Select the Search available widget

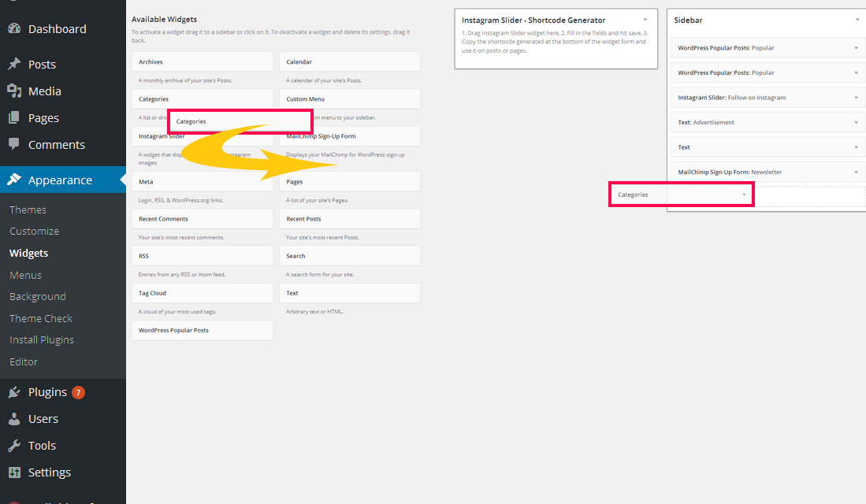[x=350, y=256]
